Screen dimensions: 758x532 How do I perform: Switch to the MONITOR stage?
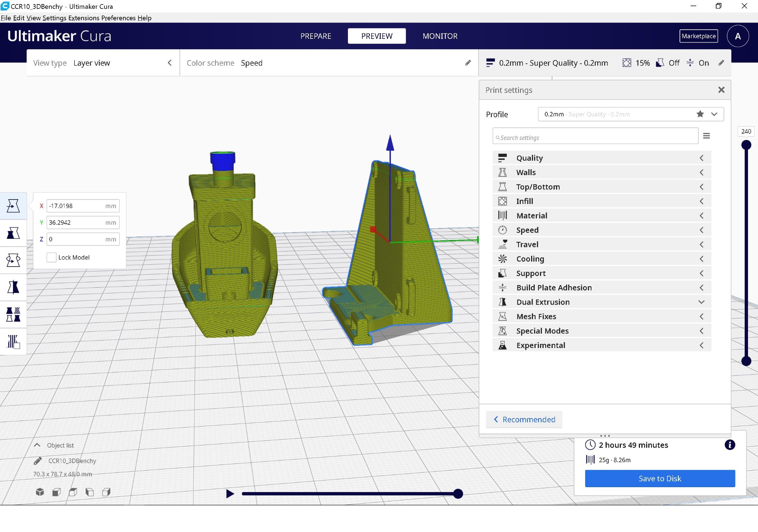(440, 36)
